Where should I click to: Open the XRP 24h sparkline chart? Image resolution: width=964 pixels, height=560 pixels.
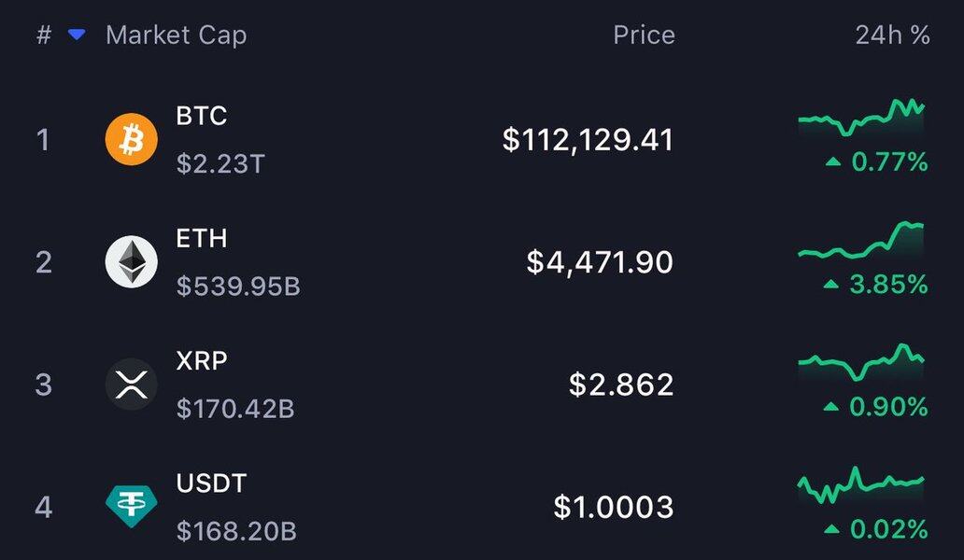click(x=860, y=362)
